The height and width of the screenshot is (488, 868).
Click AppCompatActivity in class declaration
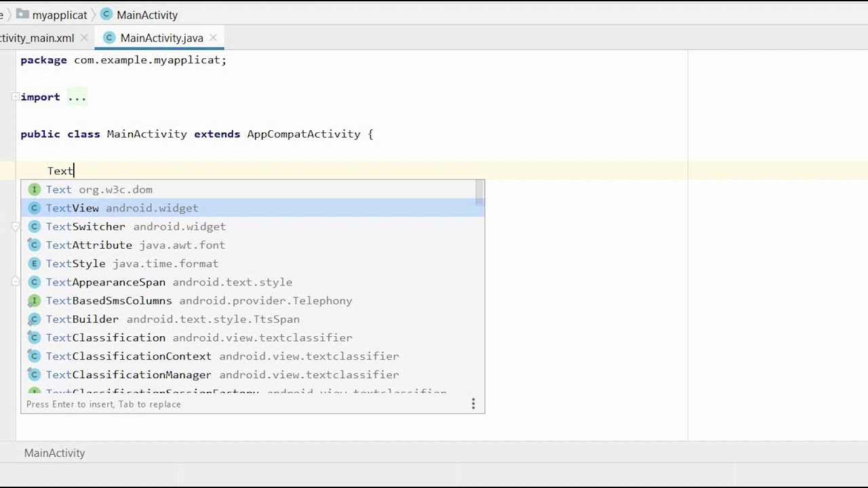tap(303, 134)
